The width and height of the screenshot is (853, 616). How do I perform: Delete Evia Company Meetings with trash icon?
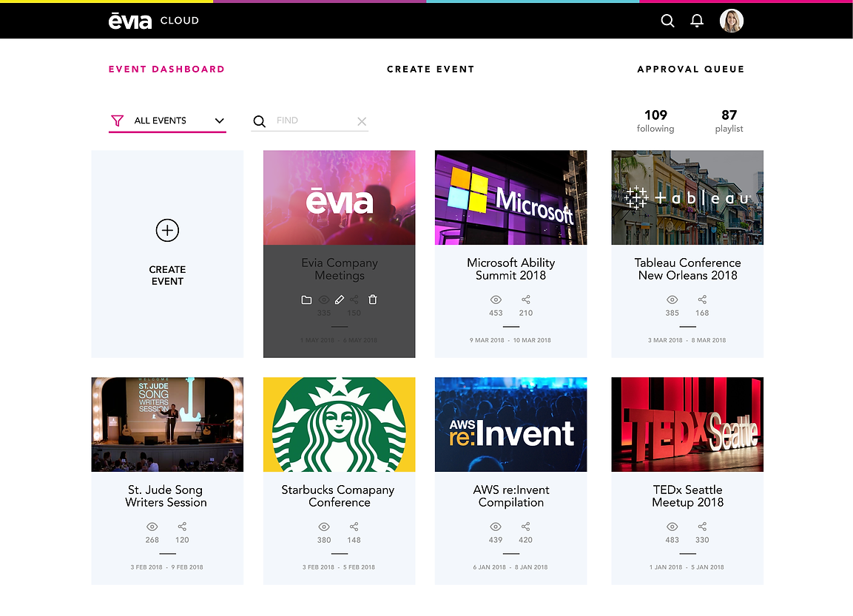tap(373, 299)
